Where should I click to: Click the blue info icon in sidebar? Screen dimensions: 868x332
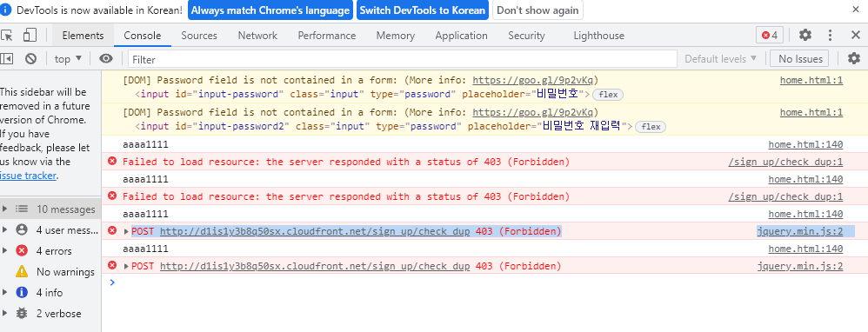point(22,292)
